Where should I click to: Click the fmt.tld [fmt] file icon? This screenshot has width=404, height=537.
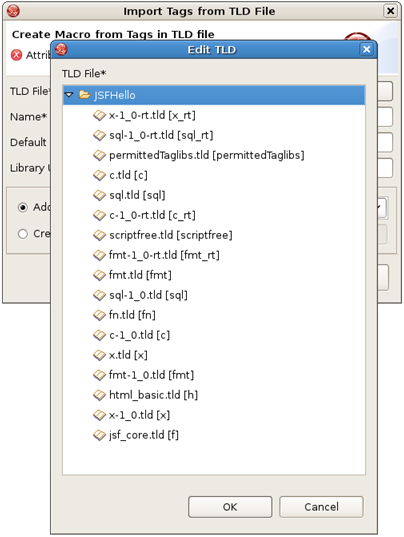[99, 275]
